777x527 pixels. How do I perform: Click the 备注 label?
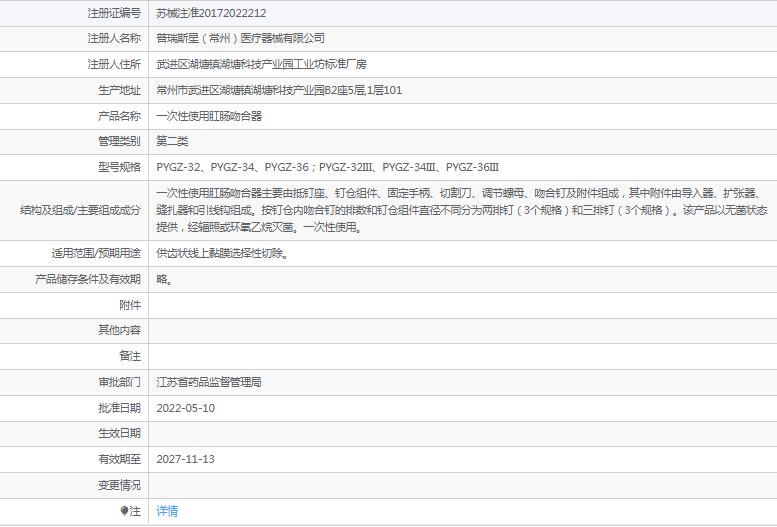130,356
